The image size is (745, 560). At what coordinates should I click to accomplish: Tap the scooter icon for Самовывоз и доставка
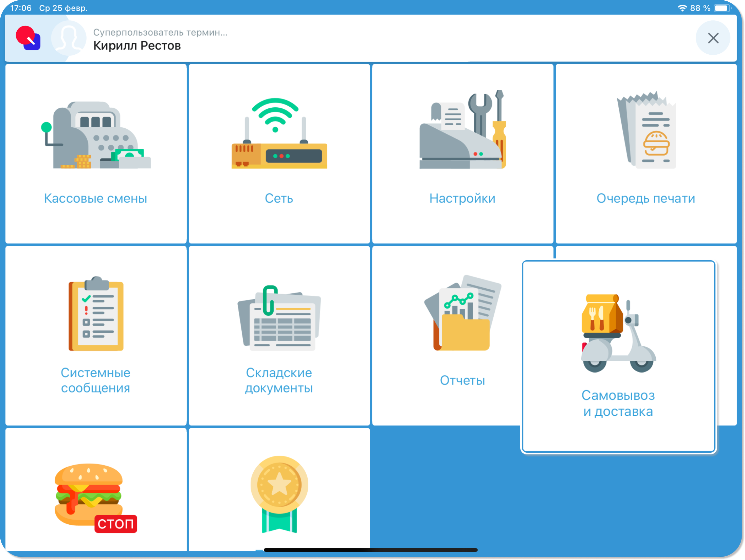pyautogui.click(x=618, y=333)
